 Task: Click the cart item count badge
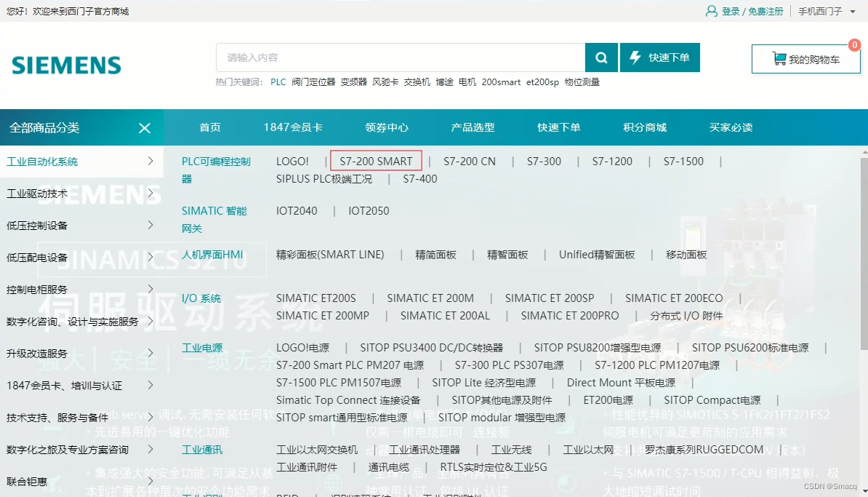click(854, 45)
